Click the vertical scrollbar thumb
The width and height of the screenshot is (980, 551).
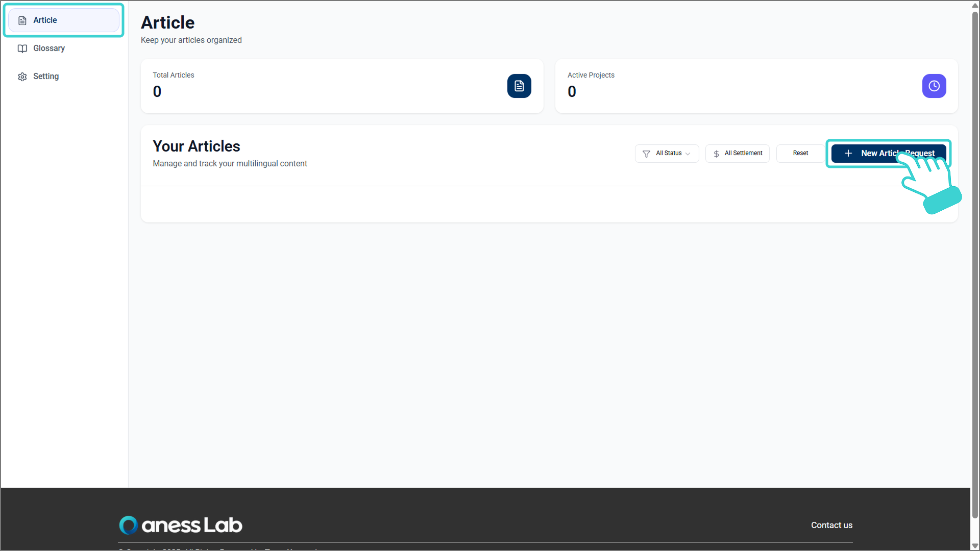pos(975,255)
